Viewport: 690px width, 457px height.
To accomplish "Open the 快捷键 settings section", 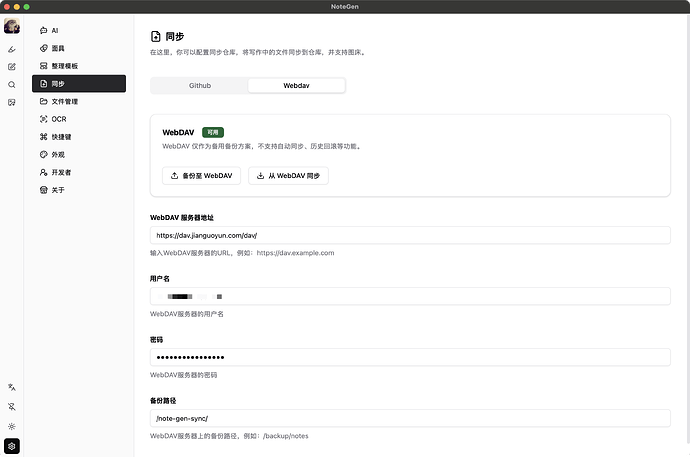I will [x=79, y=137].
